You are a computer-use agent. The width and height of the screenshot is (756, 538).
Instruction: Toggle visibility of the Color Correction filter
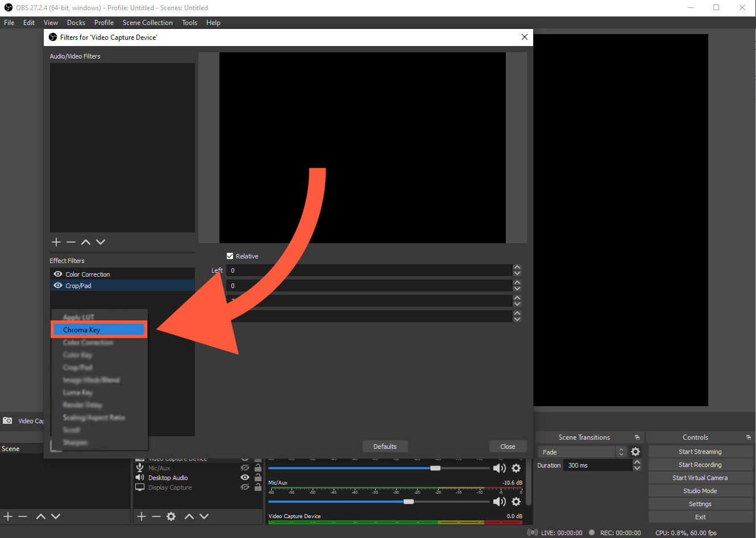57,274
